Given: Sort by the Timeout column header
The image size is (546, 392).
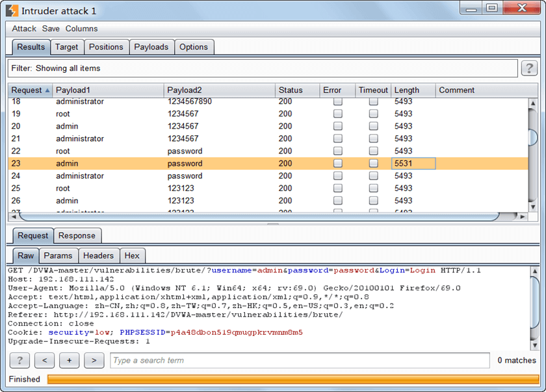Looking at the screenshot, I should click(x=373, y=90).
